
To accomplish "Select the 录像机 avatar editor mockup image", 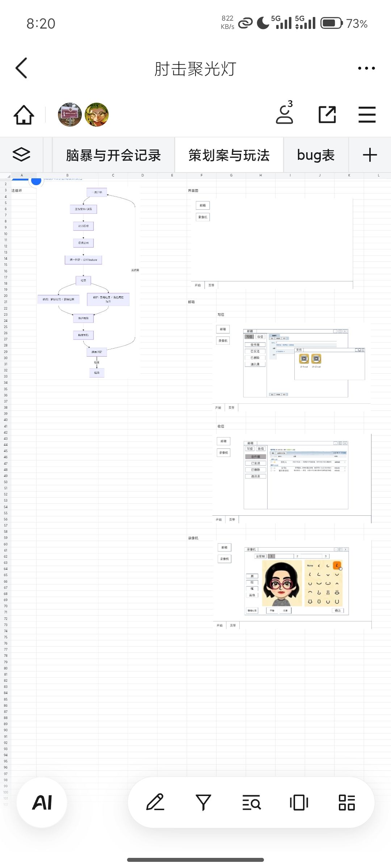I will tap(293, 585).
